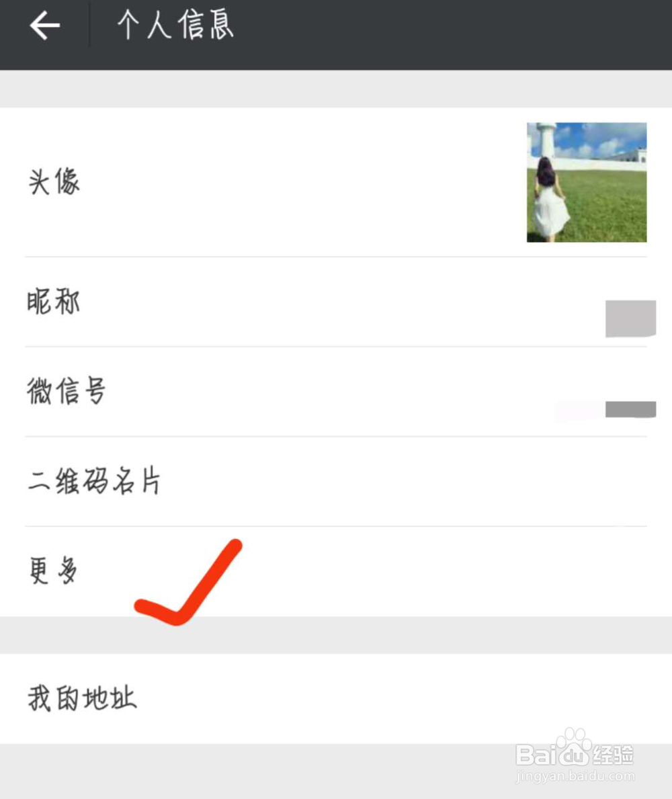Open the 昵称 nickname row
The image size is (672, 799).
(x=336, y=302)
